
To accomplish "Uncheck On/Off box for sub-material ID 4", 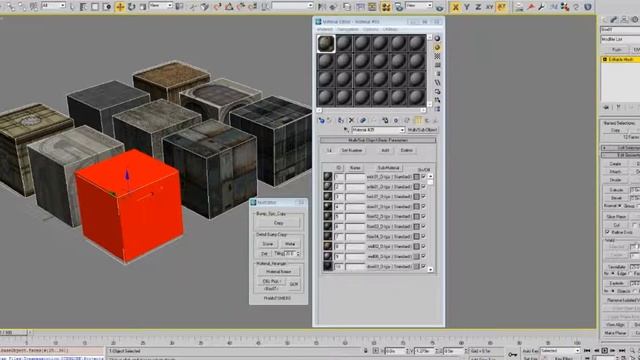I will [x=423, y=207].
